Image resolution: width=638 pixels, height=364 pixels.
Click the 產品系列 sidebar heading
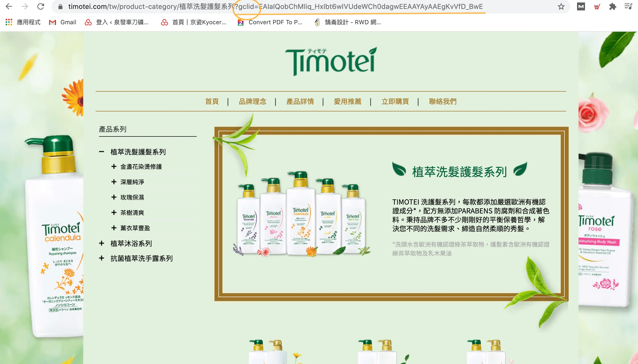pyautogui.click(x=113, y=129)
